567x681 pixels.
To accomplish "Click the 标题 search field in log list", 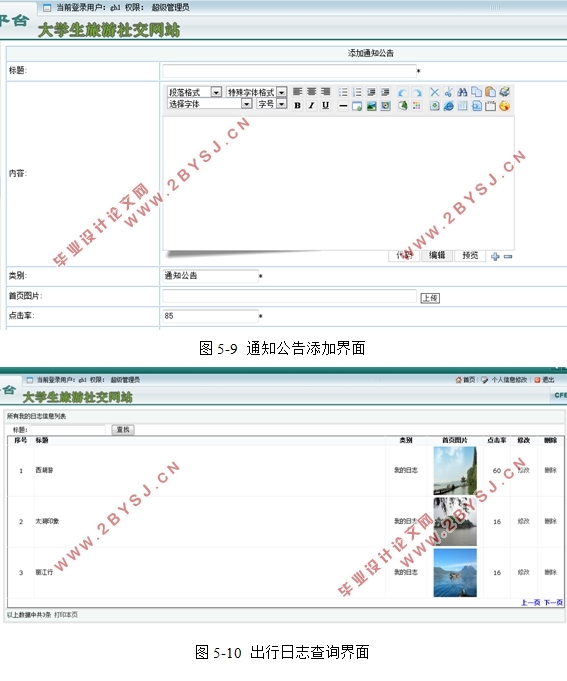I will 68,430.
